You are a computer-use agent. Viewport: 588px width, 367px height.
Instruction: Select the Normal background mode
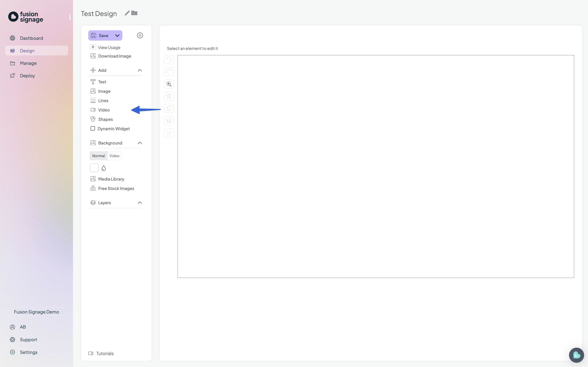coord(99,156)
